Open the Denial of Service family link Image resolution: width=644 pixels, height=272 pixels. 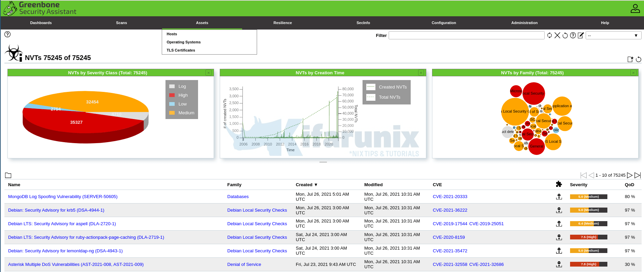244,265
